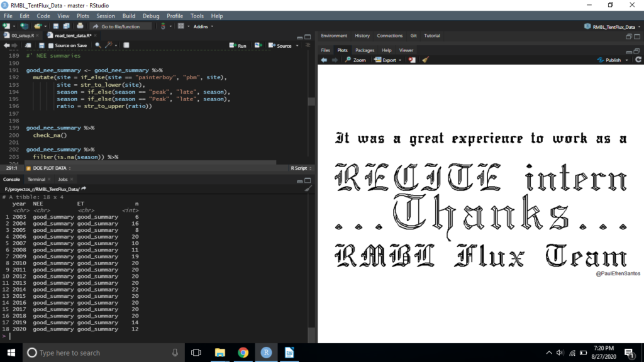The image size is (644, 362).
Task: Print the current file
Action: pos(80,26)
